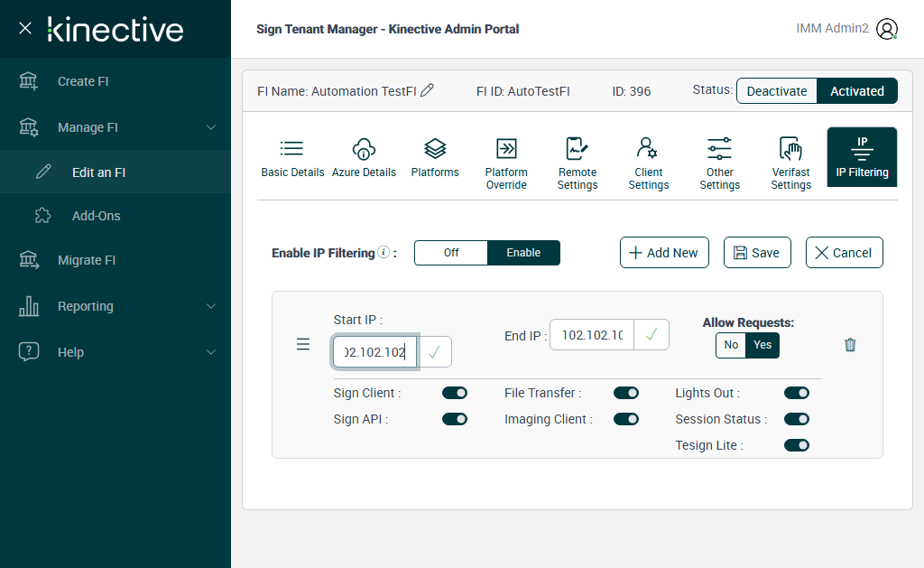
Task: Collapse the Manage FI menu chevron
Action: (x=211, y=127)
